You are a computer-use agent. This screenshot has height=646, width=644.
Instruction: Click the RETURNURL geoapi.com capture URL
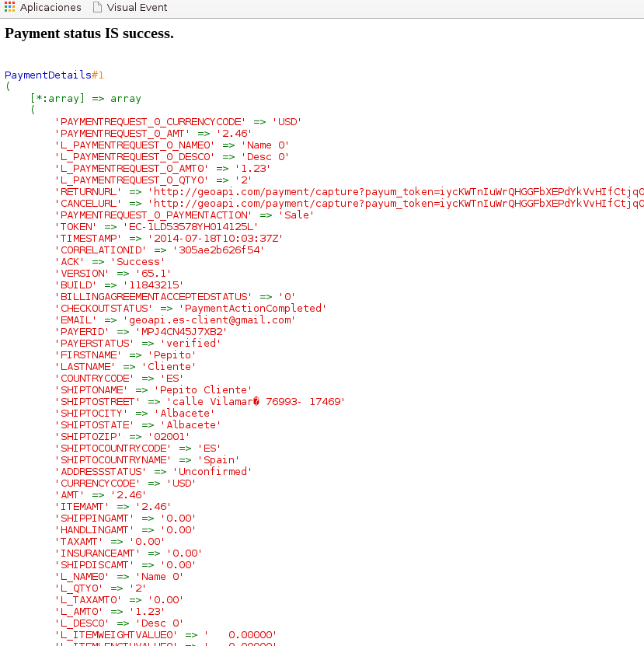click(x=395, y=192)
